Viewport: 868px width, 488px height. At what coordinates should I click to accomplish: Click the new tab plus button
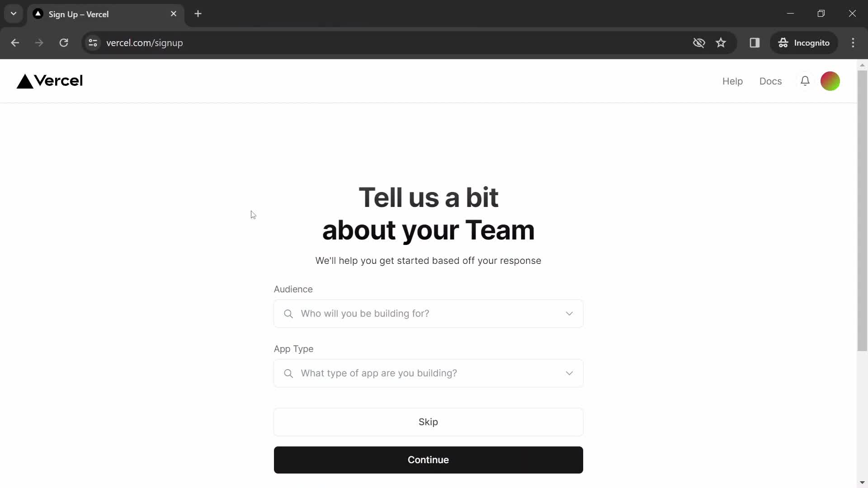click(198, 13)
